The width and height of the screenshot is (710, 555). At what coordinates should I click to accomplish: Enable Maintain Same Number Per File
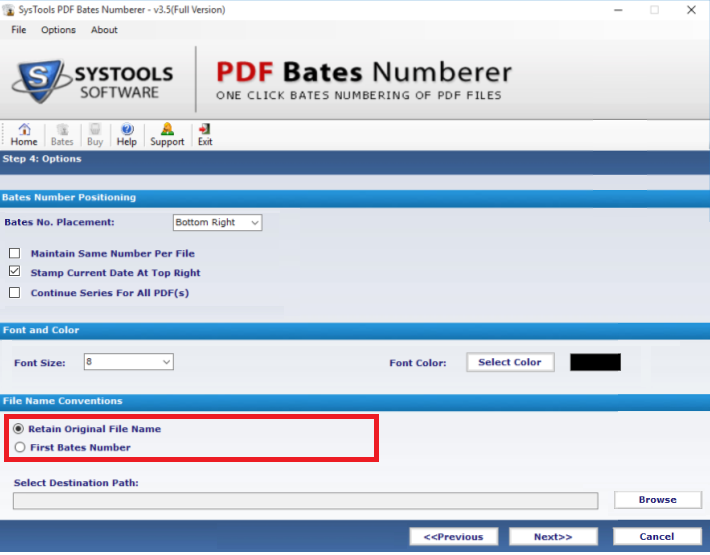(15, 254)
